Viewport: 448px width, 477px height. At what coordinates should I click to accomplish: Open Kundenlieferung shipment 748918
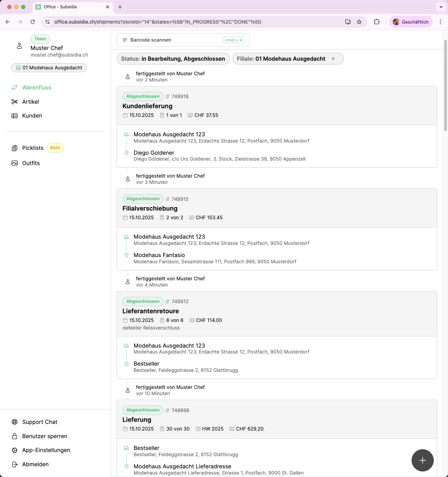point(147,106)
